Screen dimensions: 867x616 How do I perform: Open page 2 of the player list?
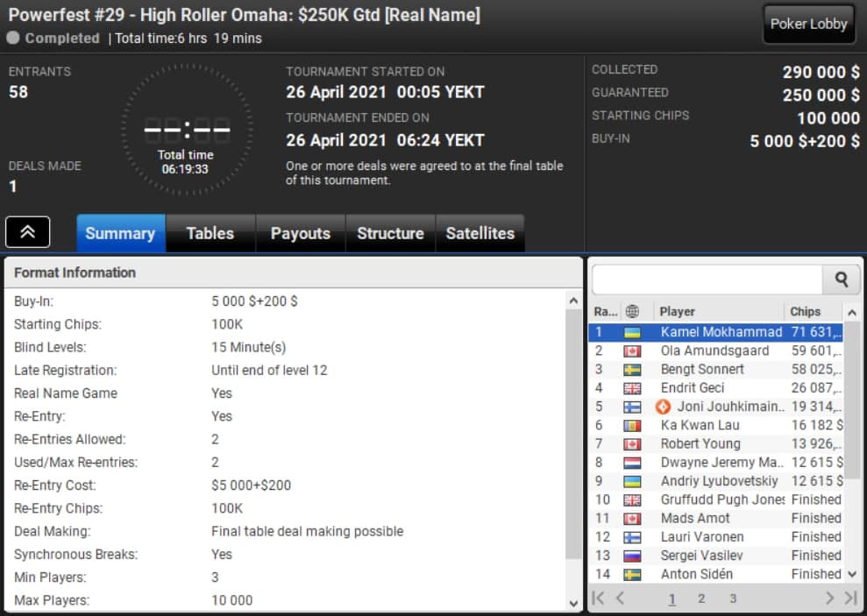click(701, 598)
